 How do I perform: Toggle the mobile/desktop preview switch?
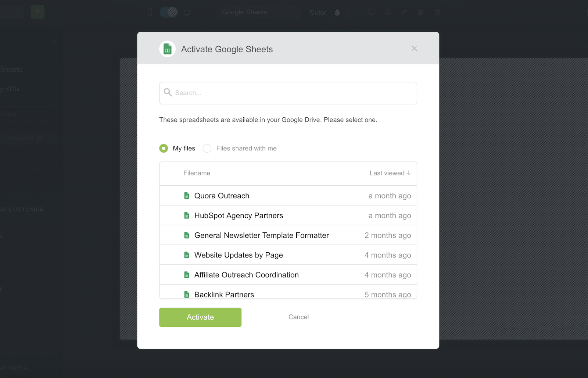(x=169, y=12)
